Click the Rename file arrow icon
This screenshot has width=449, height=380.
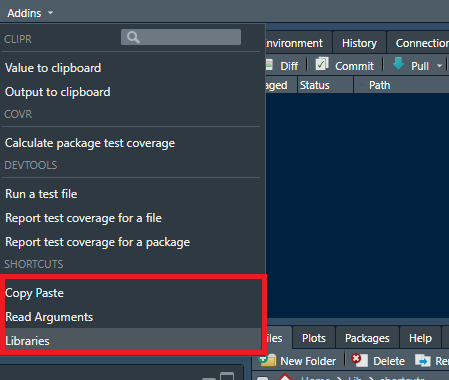point(423,360)
